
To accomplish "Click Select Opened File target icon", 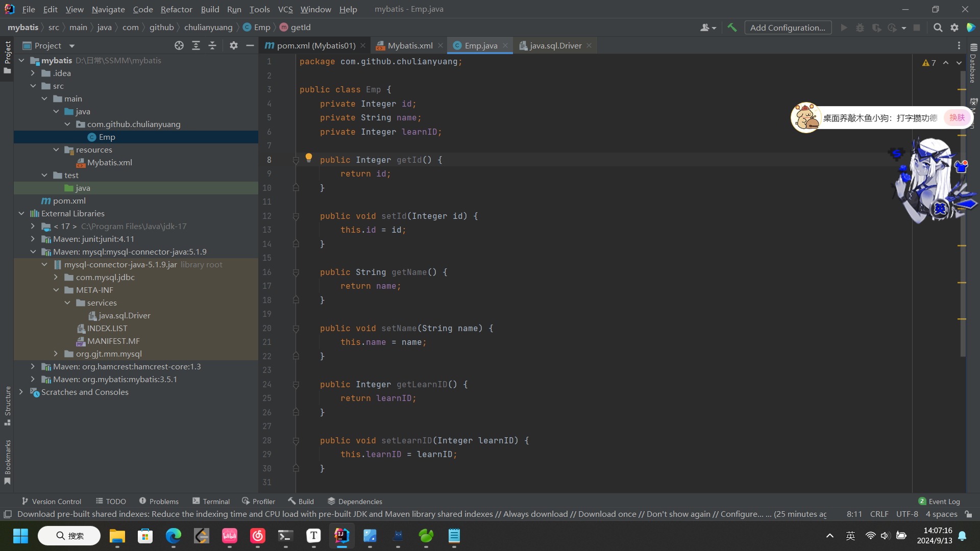I will click(179, 45).
